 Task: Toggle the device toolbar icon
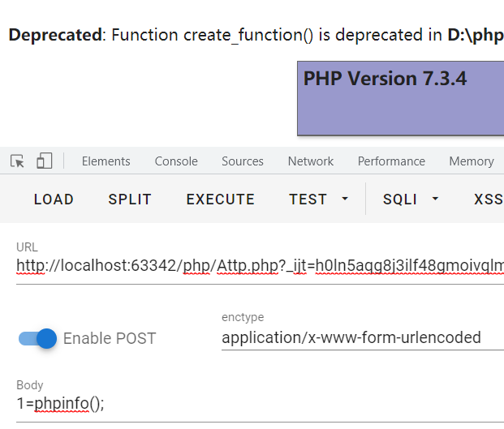tap(44, 161)
